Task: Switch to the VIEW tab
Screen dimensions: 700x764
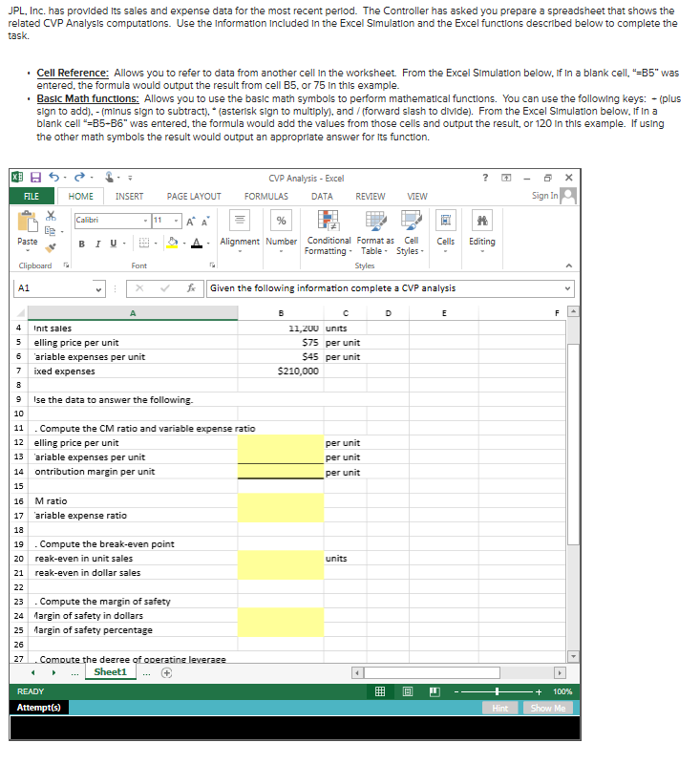Action: [x=417, y=197]
